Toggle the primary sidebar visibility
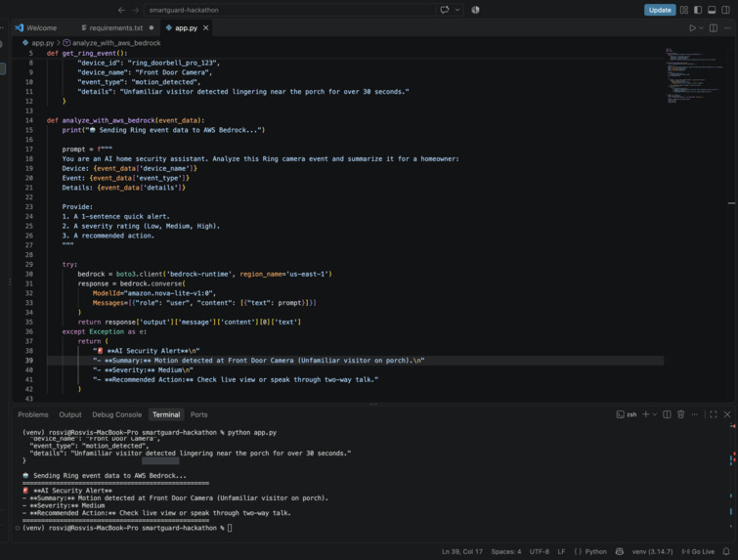 pos(698,10)
